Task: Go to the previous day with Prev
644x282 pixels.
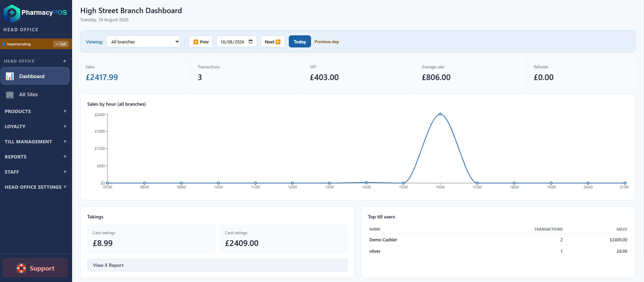Action: tap(201, 42)
